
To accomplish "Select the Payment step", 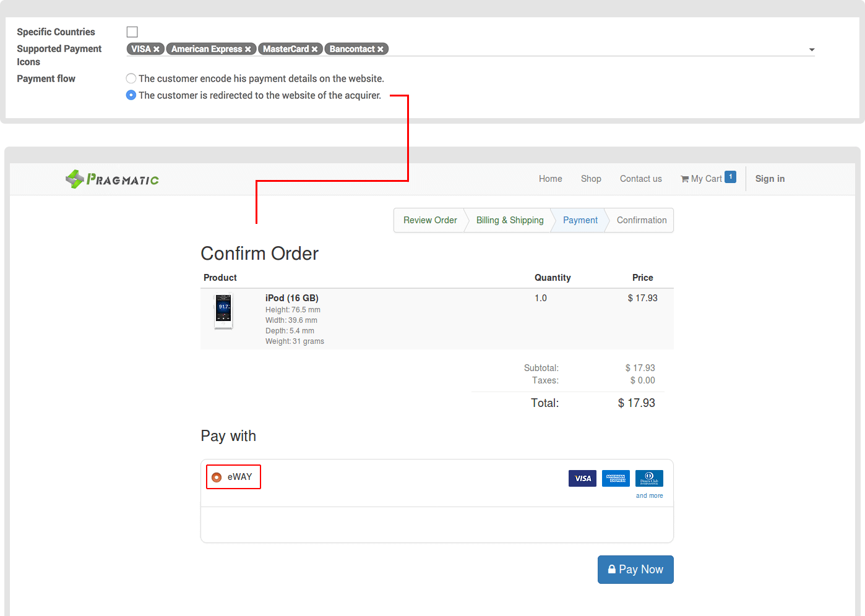I will 580,220.
